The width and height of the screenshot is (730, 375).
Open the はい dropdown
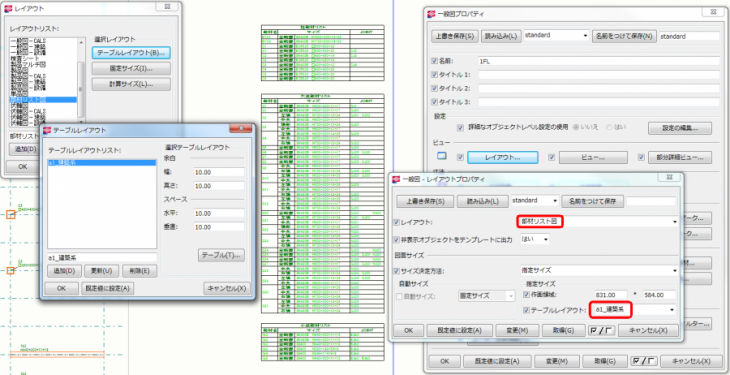tap(534, 239)
